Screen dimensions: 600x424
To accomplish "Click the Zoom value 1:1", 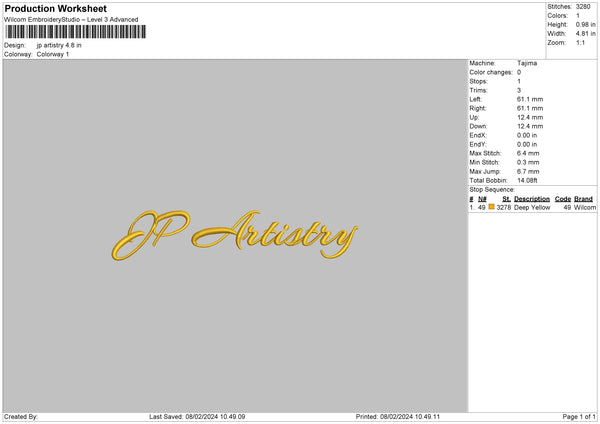I will click(x=580, y=42).
